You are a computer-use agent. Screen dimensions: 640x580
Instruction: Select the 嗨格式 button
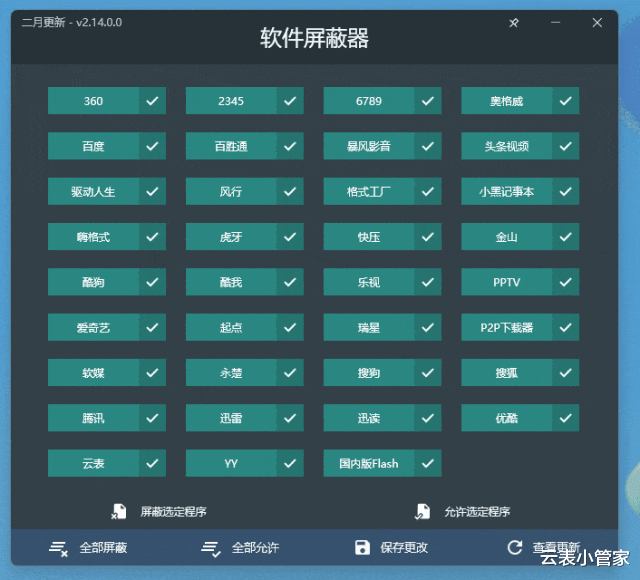[93, 237]
